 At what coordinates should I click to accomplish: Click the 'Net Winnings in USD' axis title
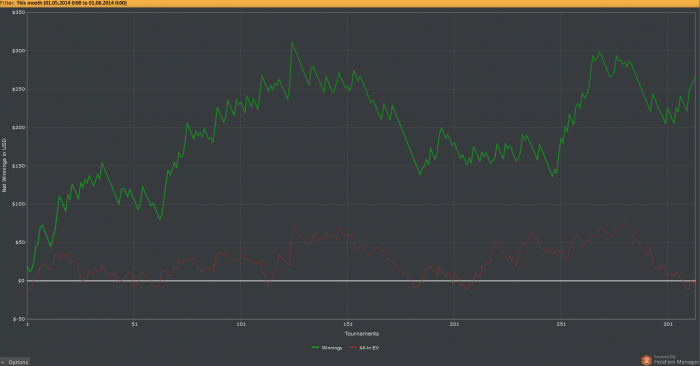(4, 165)
